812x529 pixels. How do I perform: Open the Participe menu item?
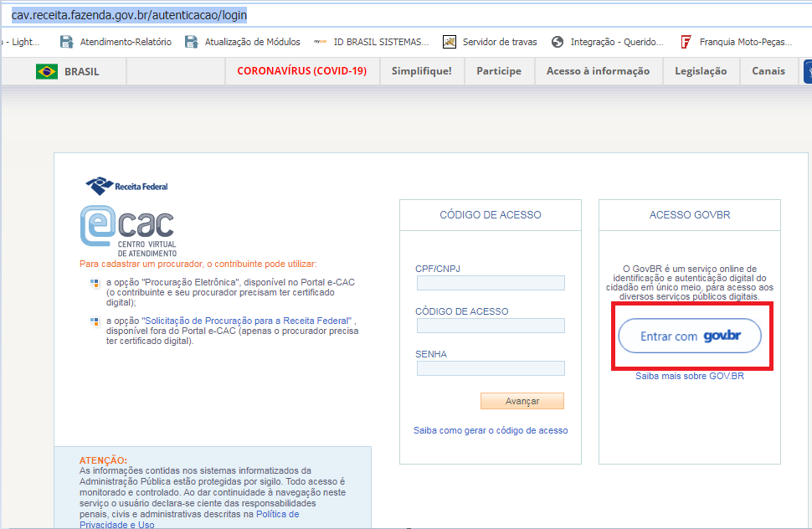pyautogui.click(x=499, y=71)
